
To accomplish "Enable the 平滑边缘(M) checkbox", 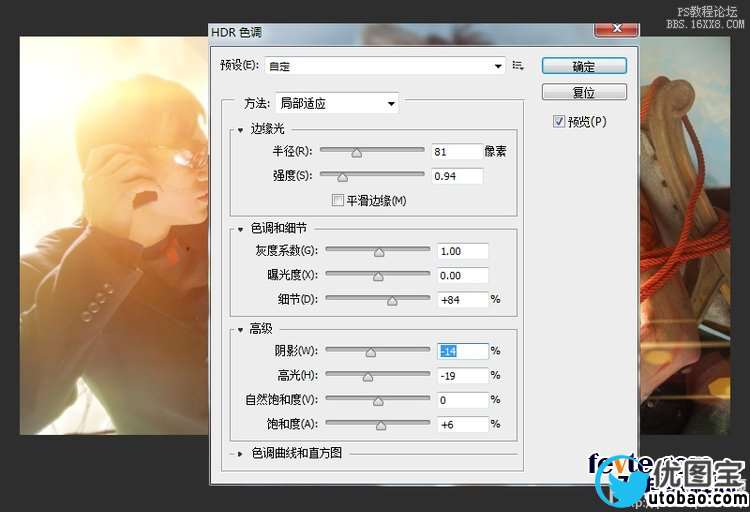I will 337,200.
